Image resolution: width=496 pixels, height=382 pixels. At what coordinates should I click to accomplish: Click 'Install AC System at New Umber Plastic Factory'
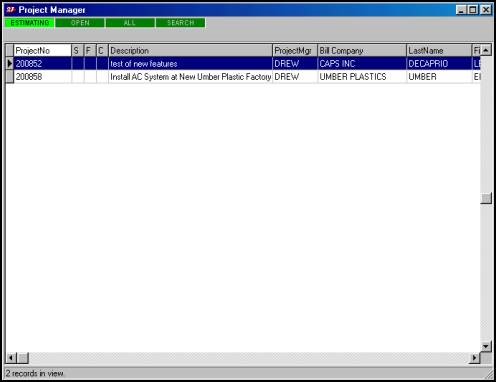pyautogui.click(x=190, y=77)
